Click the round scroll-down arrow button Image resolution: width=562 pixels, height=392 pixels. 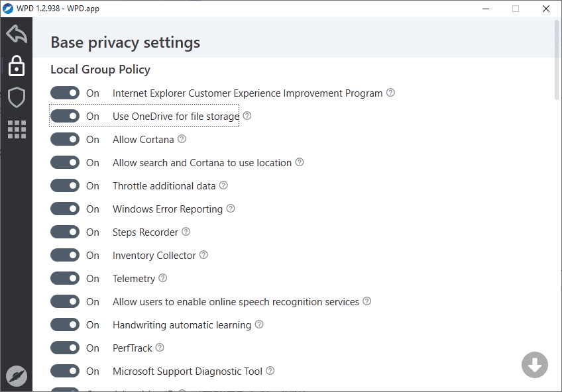534,365
